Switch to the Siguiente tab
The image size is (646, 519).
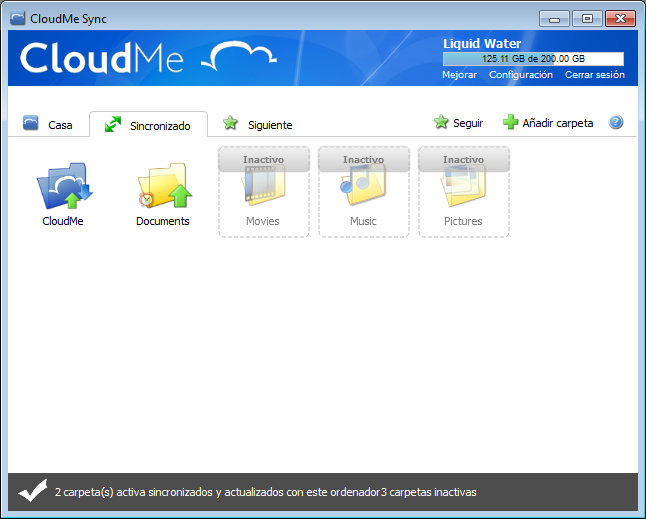pyautogui.click(x=257, y=124)
